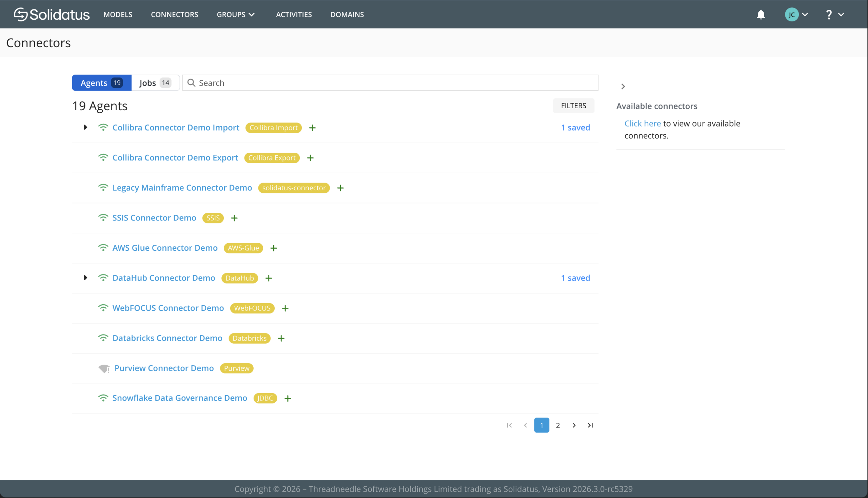Go to previous page arrow

526,425
